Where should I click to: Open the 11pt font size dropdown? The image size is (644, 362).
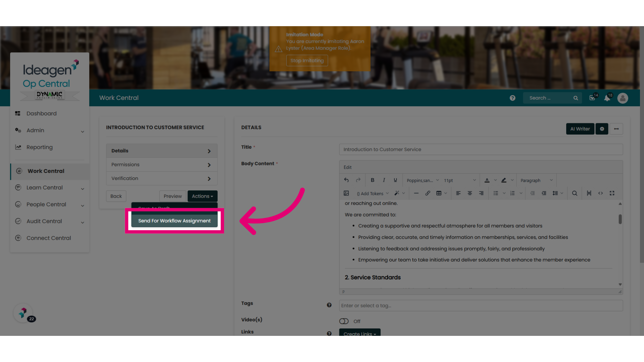point(460,180)
